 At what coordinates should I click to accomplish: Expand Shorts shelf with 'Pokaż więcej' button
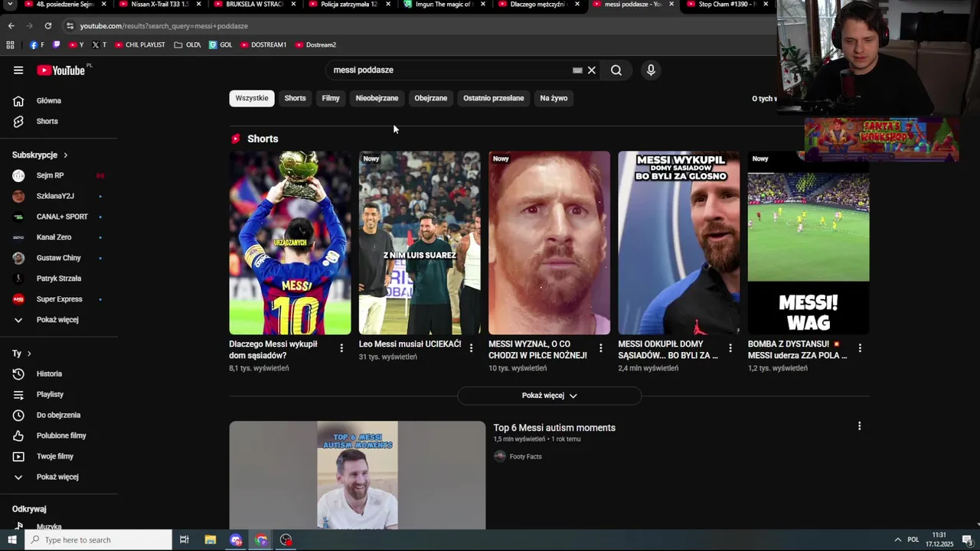tap(549, 396)
